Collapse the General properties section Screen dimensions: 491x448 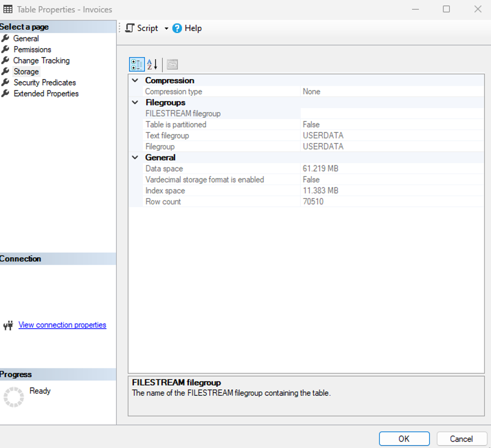(135, 158)
